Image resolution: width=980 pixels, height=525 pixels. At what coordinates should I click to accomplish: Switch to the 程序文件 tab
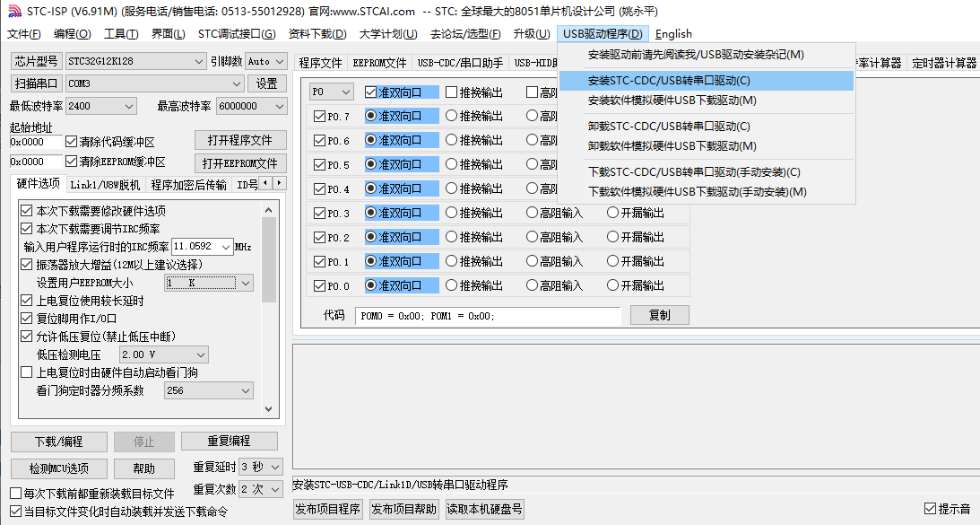coord(320,63)
